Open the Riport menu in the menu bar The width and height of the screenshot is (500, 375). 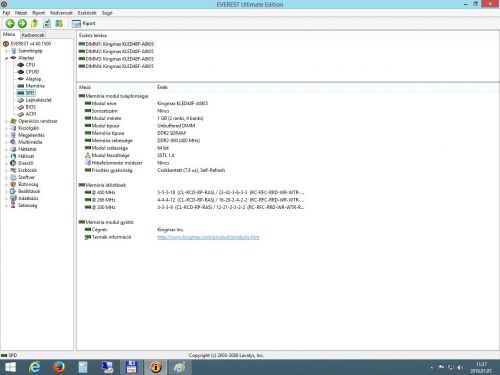[39, 13]
